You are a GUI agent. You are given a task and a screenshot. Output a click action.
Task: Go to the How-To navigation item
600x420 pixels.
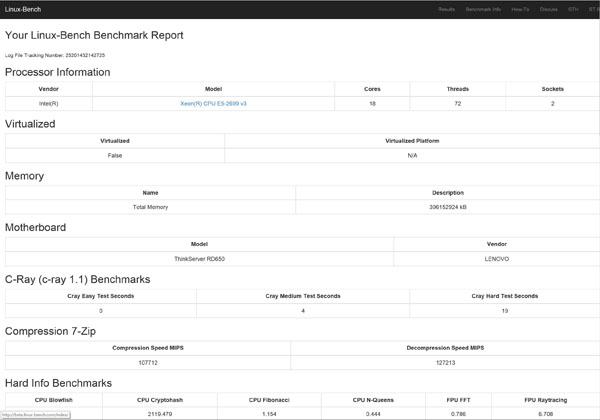coord(520,9)
